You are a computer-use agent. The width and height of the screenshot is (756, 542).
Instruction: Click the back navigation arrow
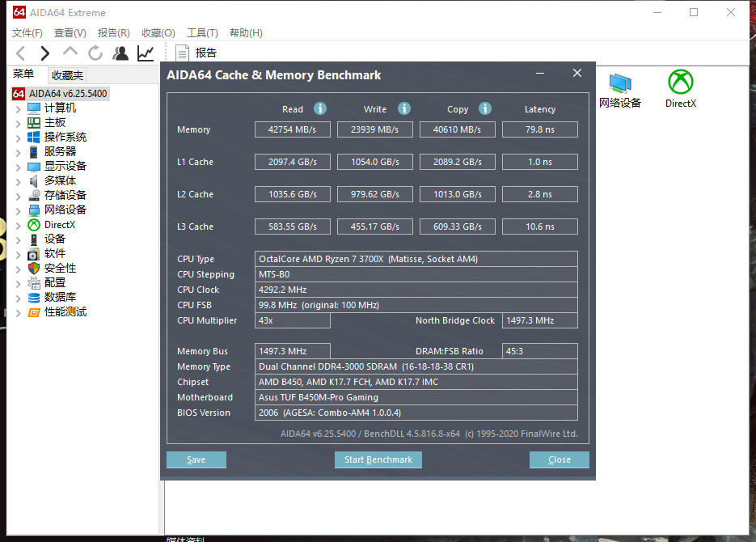click(19, 52)
